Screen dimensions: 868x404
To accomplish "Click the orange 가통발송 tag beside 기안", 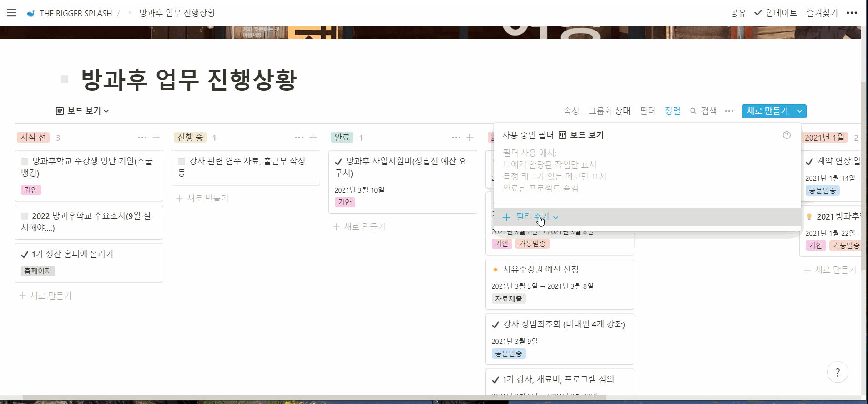I will [x=532, y=244].
